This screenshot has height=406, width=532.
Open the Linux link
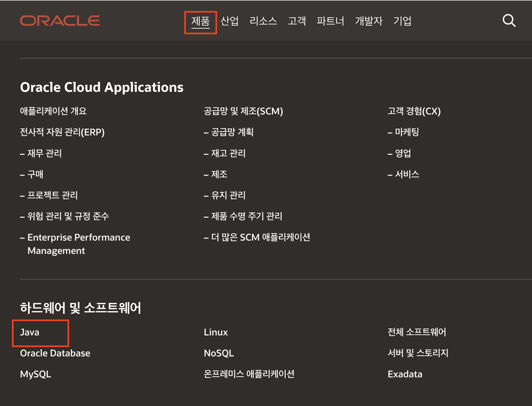point(216,332)
